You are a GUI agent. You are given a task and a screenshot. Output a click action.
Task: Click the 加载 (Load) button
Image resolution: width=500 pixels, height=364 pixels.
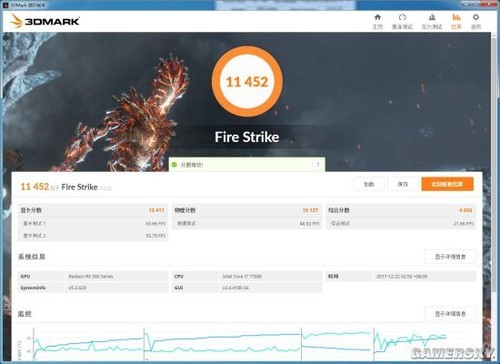(x=369, y=184)
